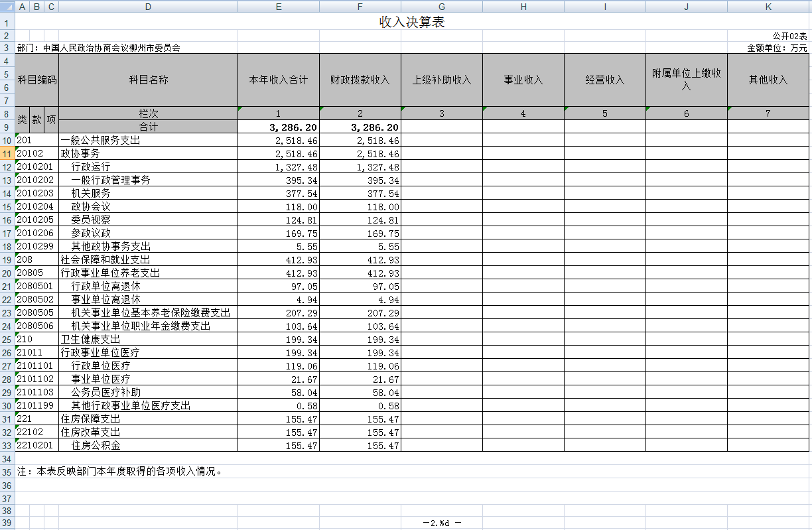The width and height of the screenshot is (812, 530).
Task: Select the department cell 中国人民政治协商会议柳州市委员会
Action: coord(99,48)
